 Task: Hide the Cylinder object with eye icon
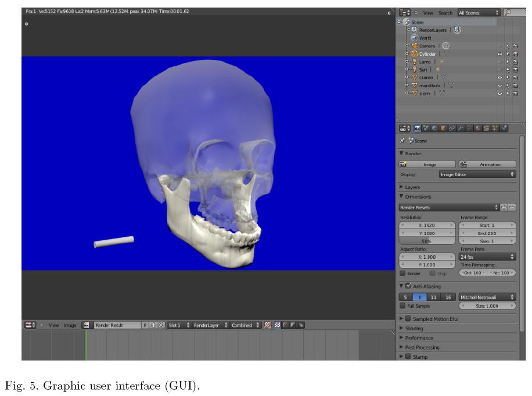coord(499,54)
